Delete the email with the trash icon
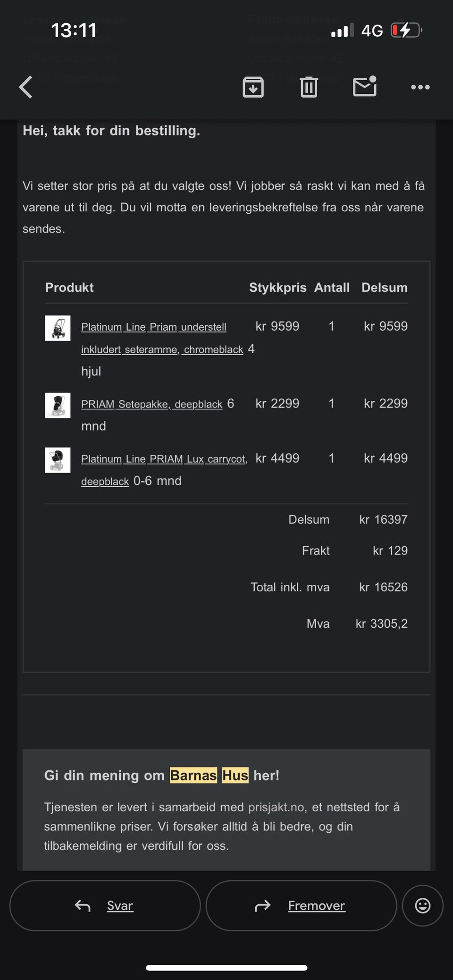Screen dimensions: 453x980 point(309,87)
